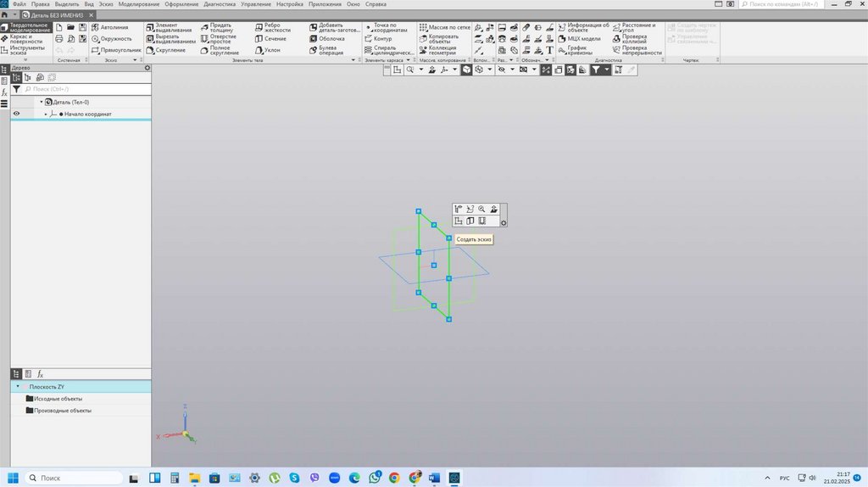Toggle tree filter funnel in Дерево panel
Image resolution: width=868 pixels, height=487 pixels.
tap(17, 88)
